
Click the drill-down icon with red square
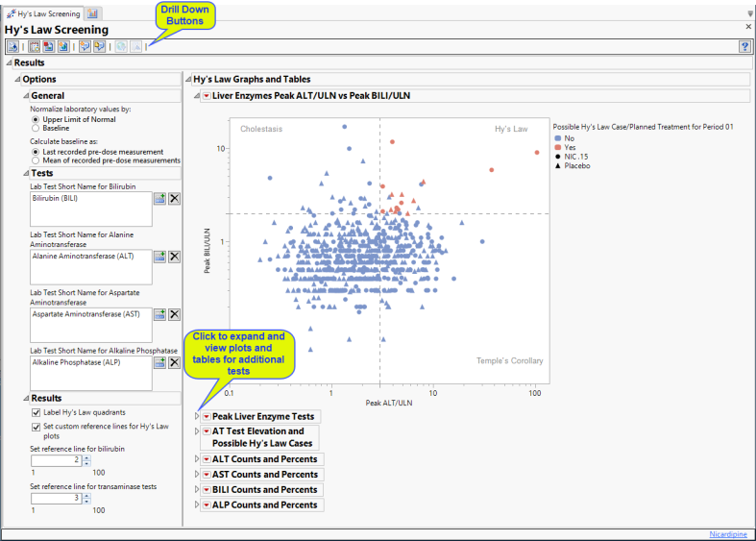49,47
